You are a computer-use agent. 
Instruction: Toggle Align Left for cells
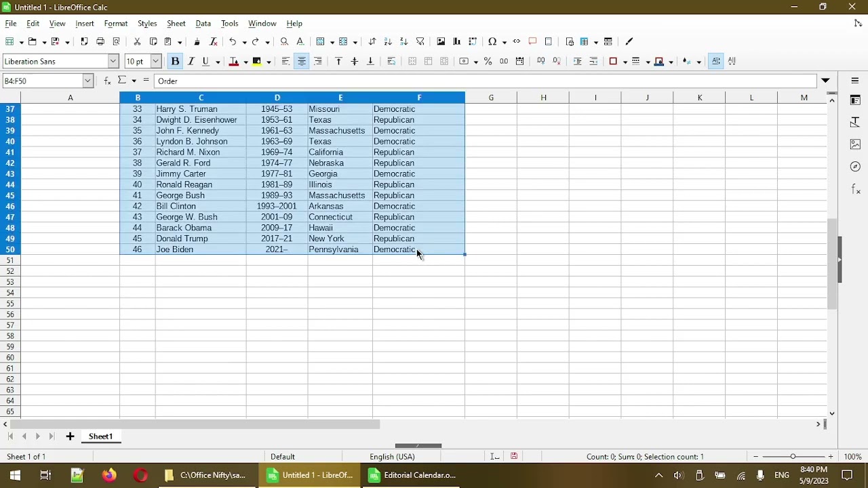[x=285, y=61]
